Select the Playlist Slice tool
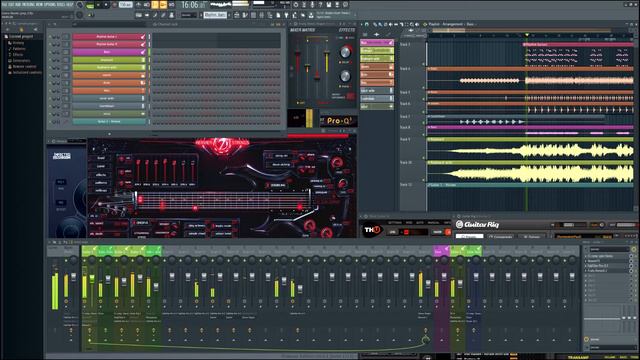Viewport: 640px width, 360px height. coord(401,24)
